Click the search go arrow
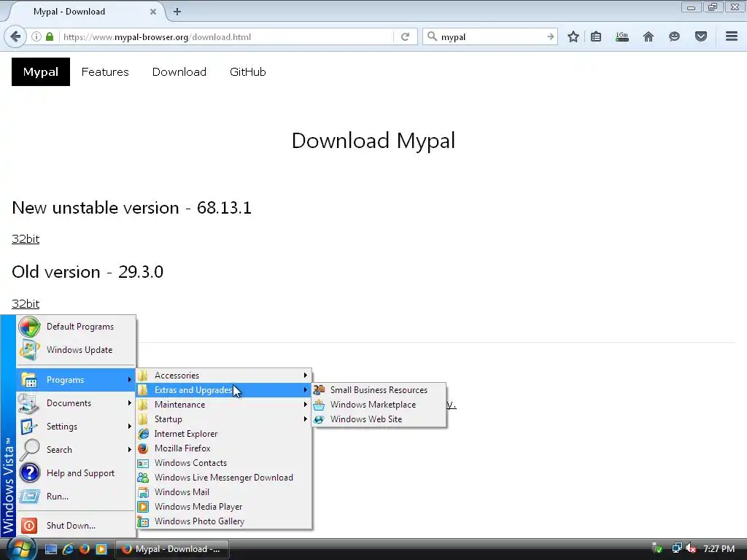 [550, 36]
